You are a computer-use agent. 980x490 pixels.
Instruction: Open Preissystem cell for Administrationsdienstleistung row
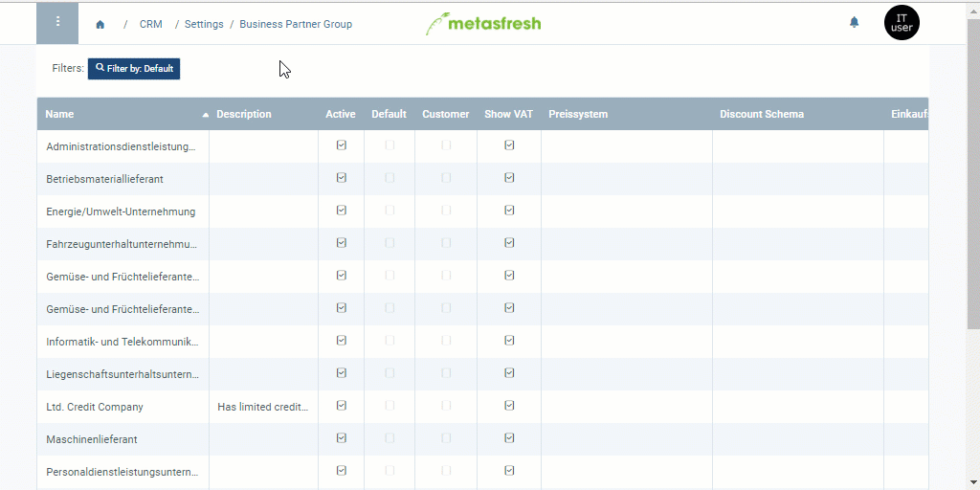tap(626, 145)
